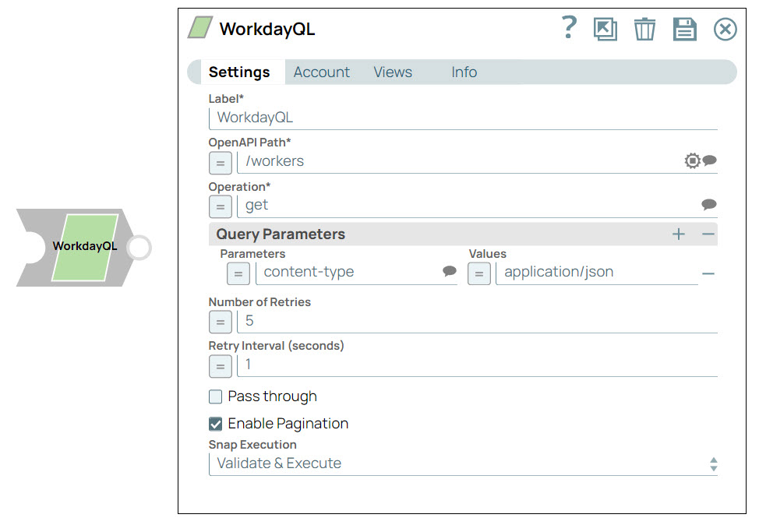Click the Enable Pagination label text

[x=288, y=424]
